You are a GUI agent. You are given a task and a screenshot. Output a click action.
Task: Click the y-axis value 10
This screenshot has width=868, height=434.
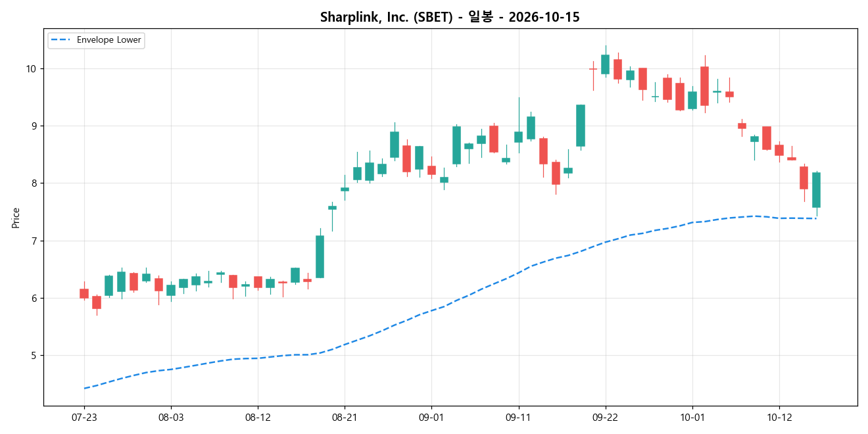pos(32,69)
